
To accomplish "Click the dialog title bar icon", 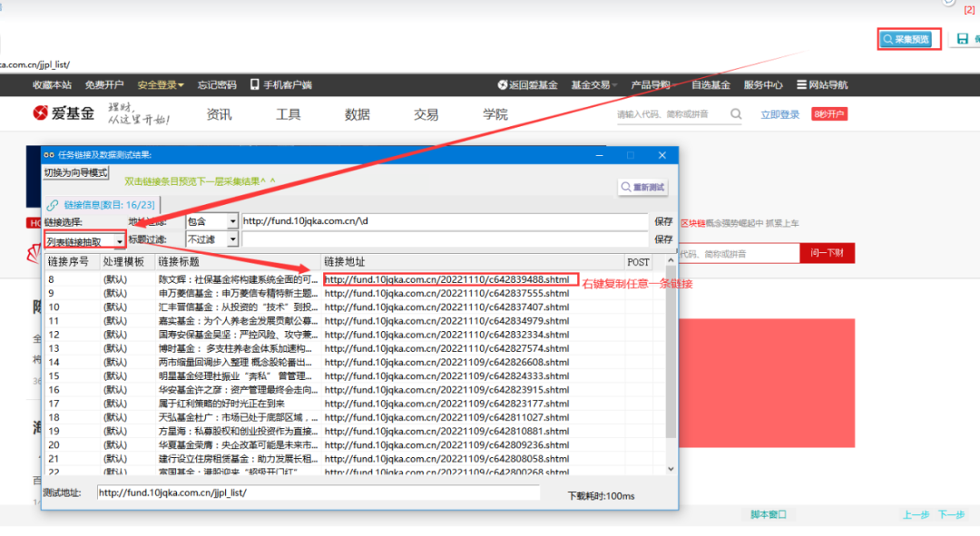I will click(49, 155).
